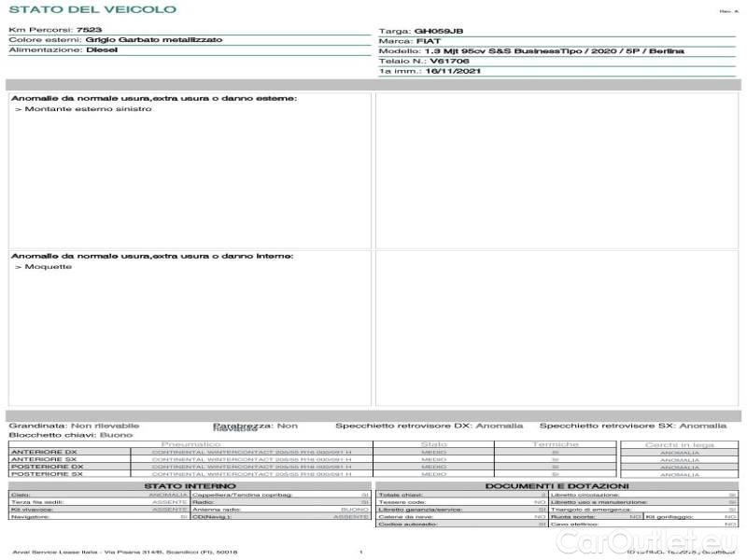This screenshot has width=747, height=560.
Task: Click the 'STATO DEL VEICOLO' heading
Action: pos(92,9)
